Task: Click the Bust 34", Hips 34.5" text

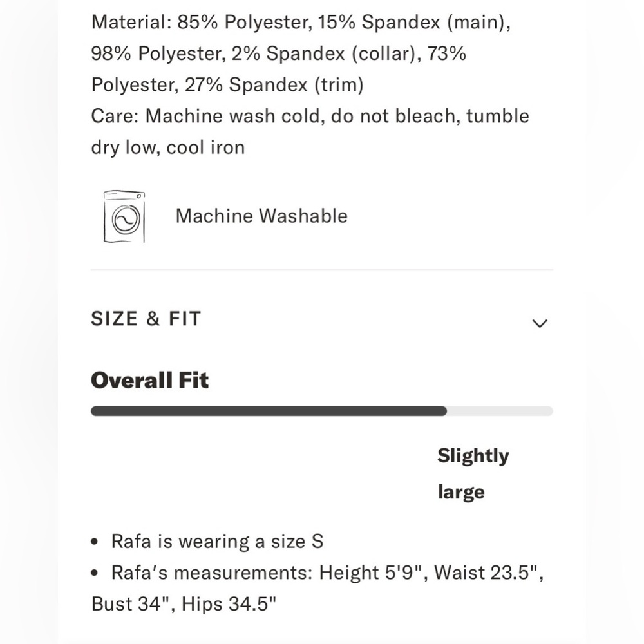Action: coord(184,604)
